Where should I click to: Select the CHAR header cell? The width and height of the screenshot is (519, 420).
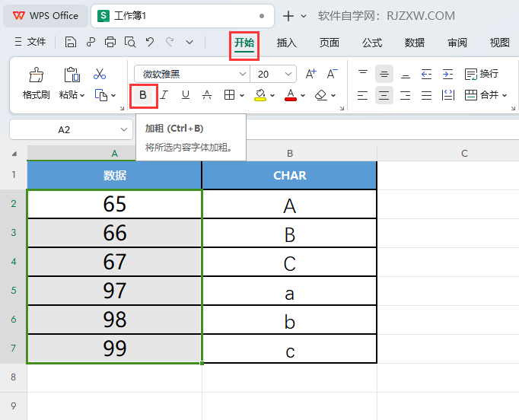click(x=290, y=176)
